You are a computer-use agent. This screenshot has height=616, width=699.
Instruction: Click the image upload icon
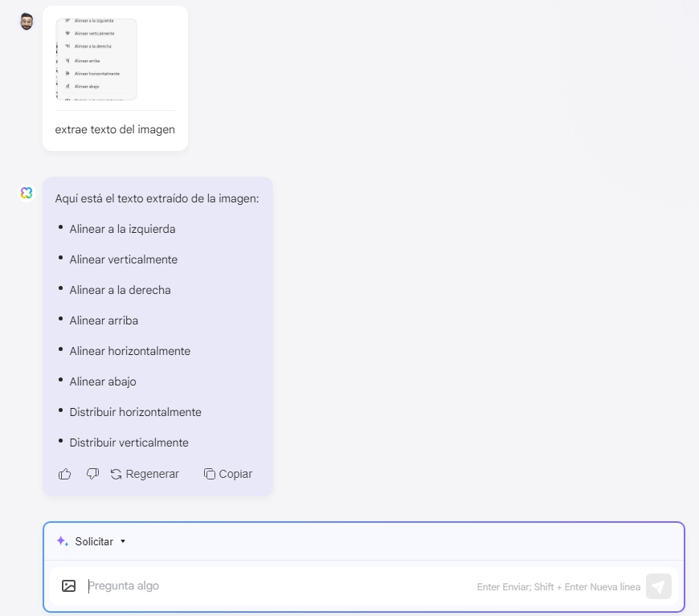(68, 585)
